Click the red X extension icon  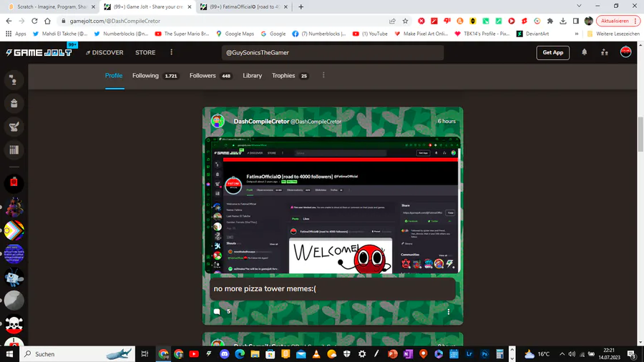[x=421, y=21]
